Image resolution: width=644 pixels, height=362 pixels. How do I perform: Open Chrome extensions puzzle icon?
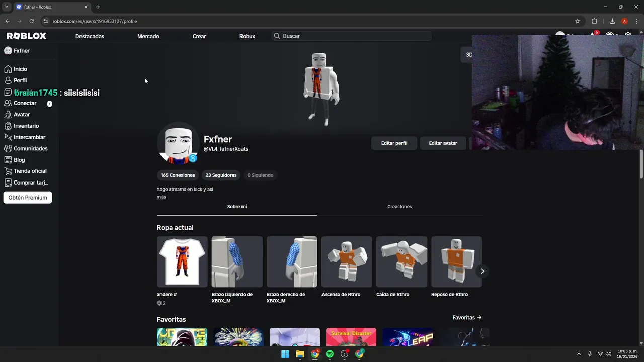pos(595,21)
